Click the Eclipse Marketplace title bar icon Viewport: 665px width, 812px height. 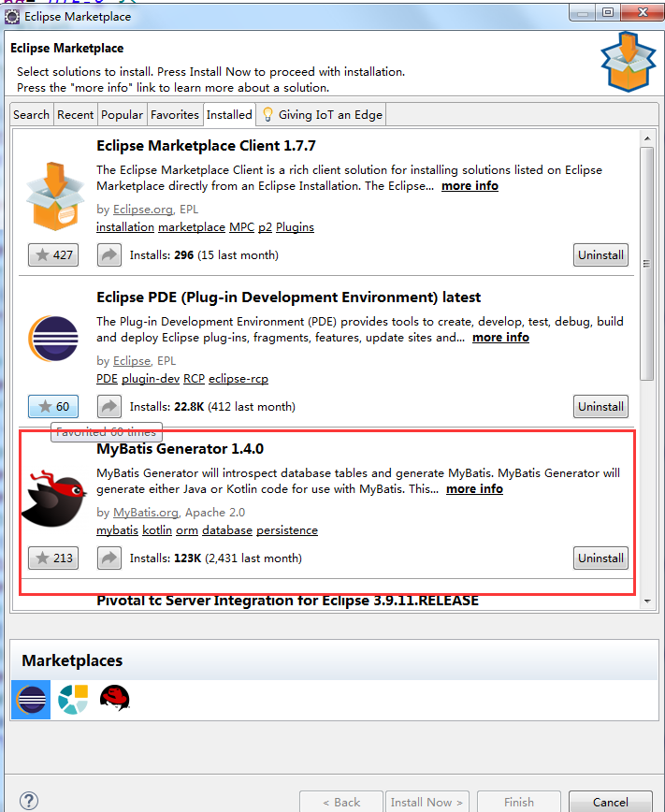12,17
